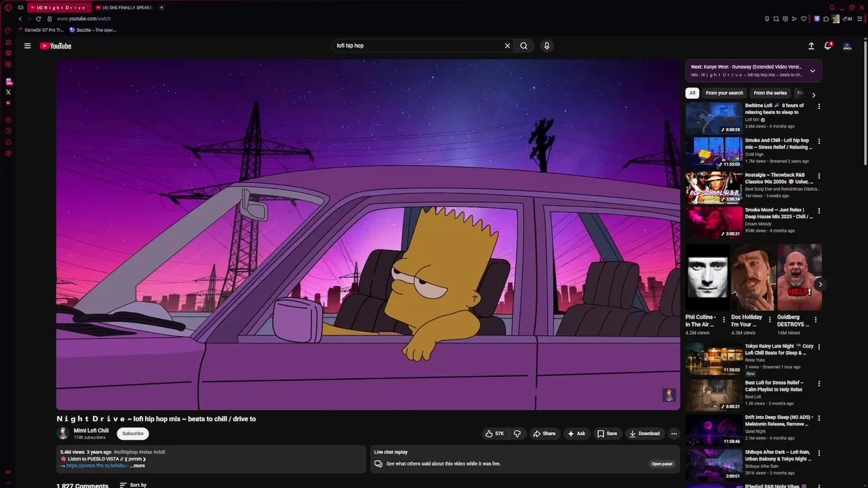Download the Night Drive video
Screen dimensions: 868x488
(x=644, y=434)
